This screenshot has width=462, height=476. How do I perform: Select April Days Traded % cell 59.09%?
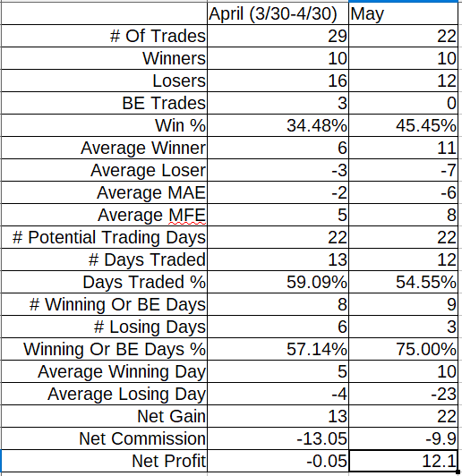pos(278,282)
